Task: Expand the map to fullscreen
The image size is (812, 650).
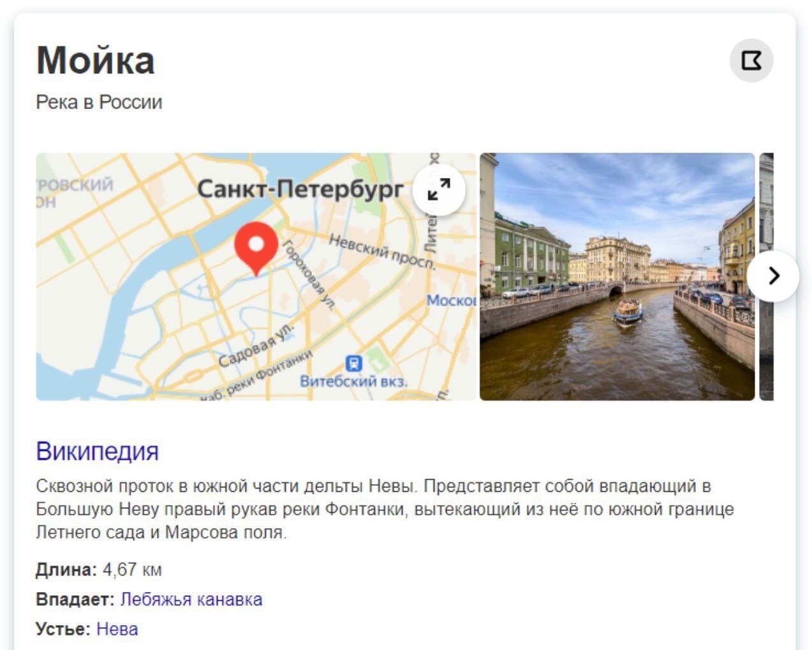Action: coord(439,189)
